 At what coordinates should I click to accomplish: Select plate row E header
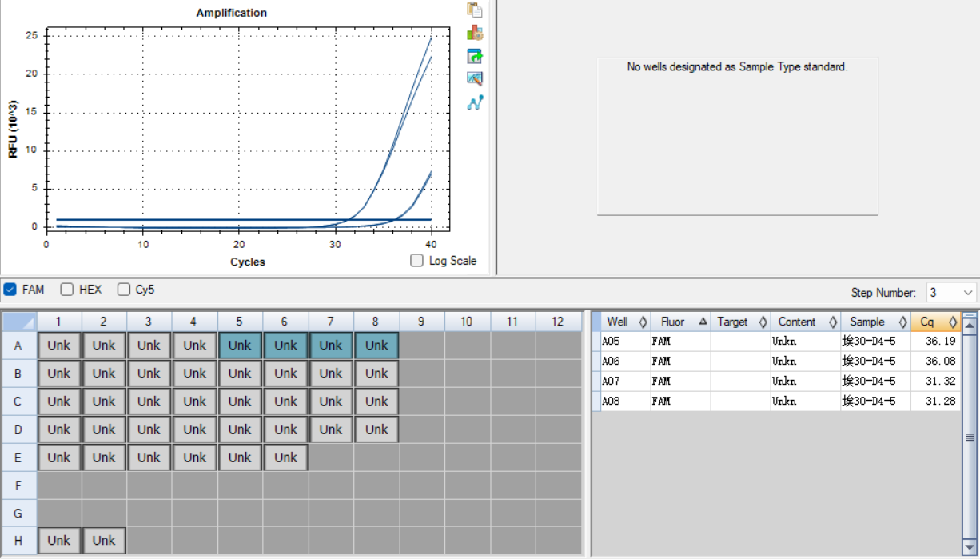point(18,458)
